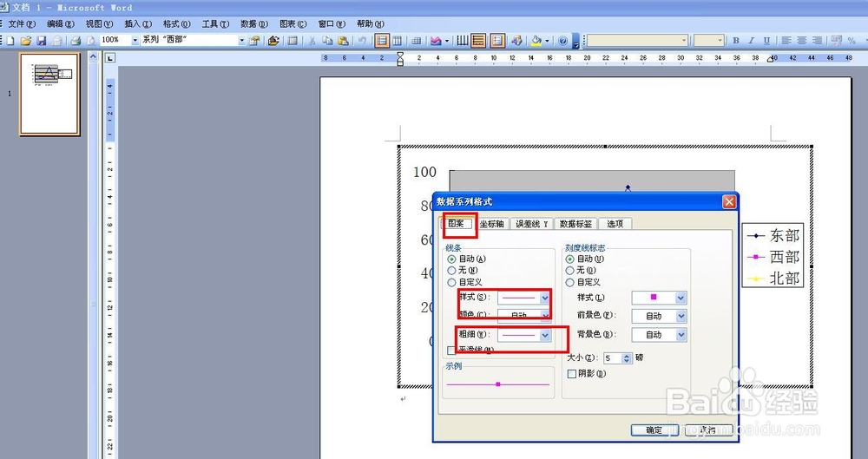Image resolution: width=868 pixels, height=459 pixels.
Task: Click the Fill Color paint bucket icon
Action: pos(536,41)
